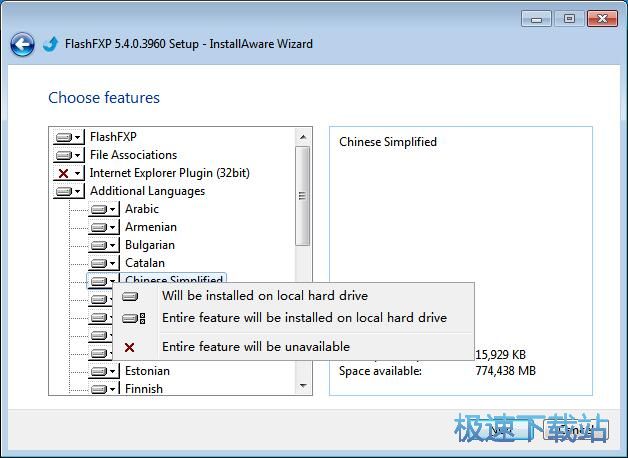This screenshot has width=628, height=458.
Task: Select the Bulgarian language row
Action: tap(150, 245)
